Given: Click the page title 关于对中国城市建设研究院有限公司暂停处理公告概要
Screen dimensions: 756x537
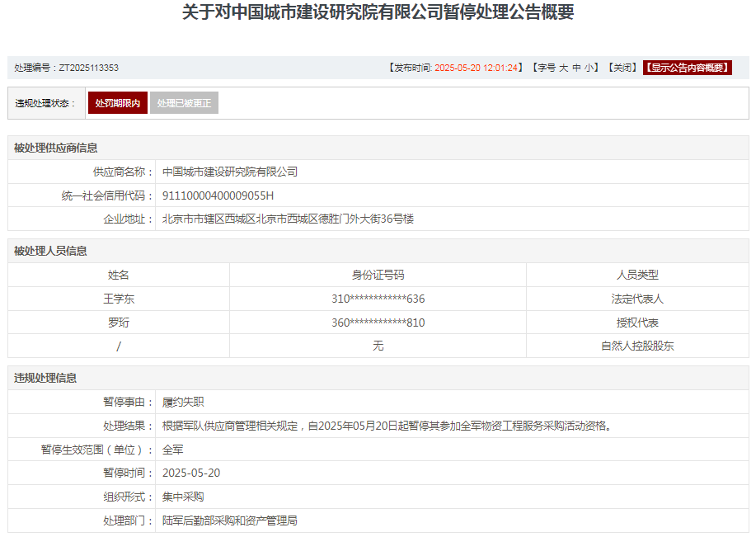Looking at the screenshot, I should tap(378, 12).
